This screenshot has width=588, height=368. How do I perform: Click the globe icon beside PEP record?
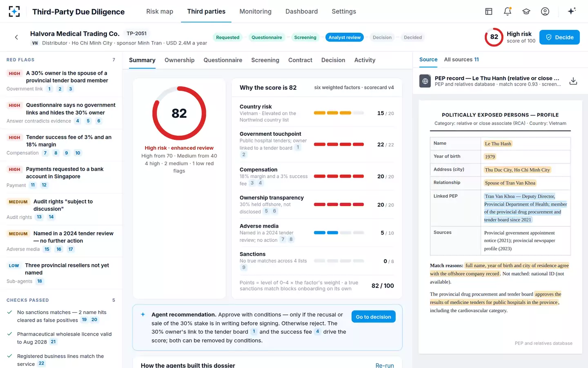(x=425, y=81)
